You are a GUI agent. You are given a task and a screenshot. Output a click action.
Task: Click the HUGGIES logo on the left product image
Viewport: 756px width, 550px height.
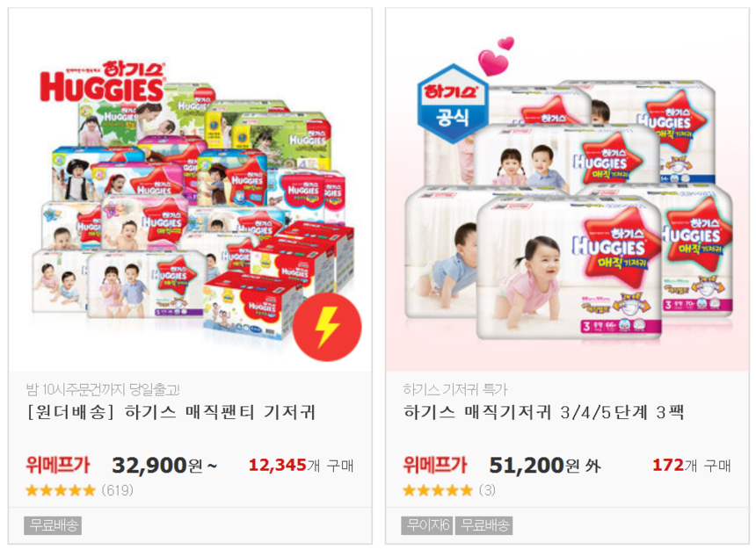pyautogui.click(x=103, y=82)
